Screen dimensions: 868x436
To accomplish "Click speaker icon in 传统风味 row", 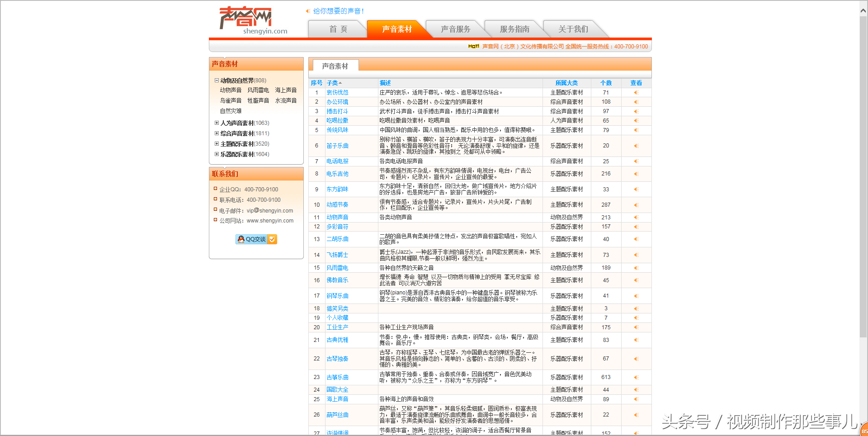I will coord(636,130).
